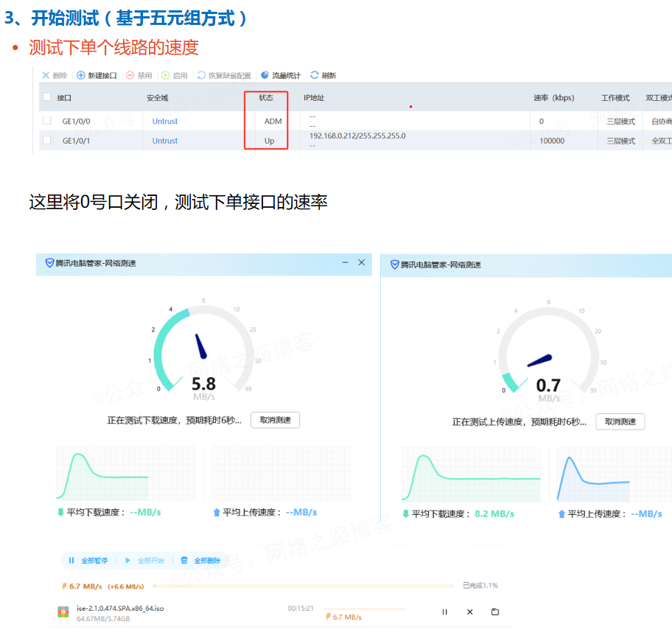Image resolution: width=672 pixels, height=638 pixels.
Task: Cancel the ISO download with X icon
Action: (x=470, y=611)
